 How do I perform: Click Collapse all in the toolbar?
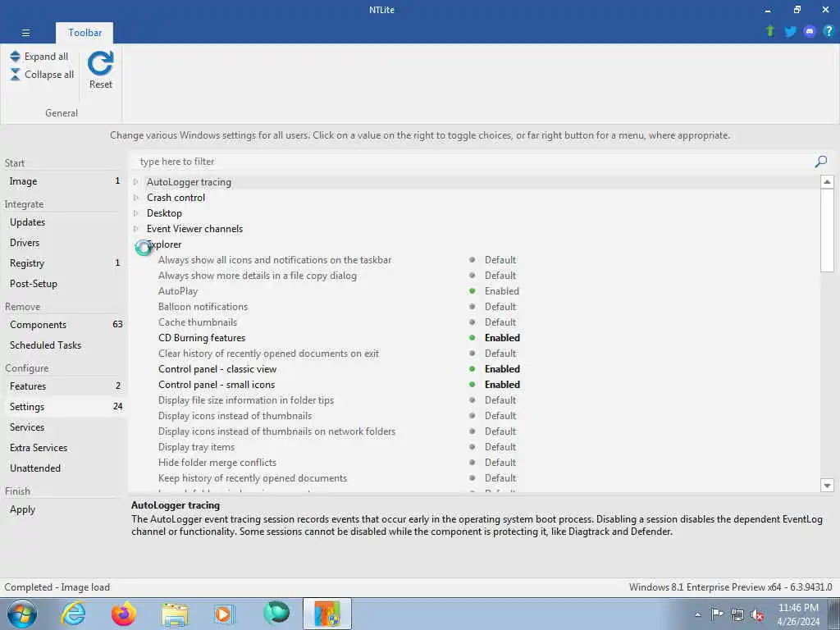pos(42,75)
